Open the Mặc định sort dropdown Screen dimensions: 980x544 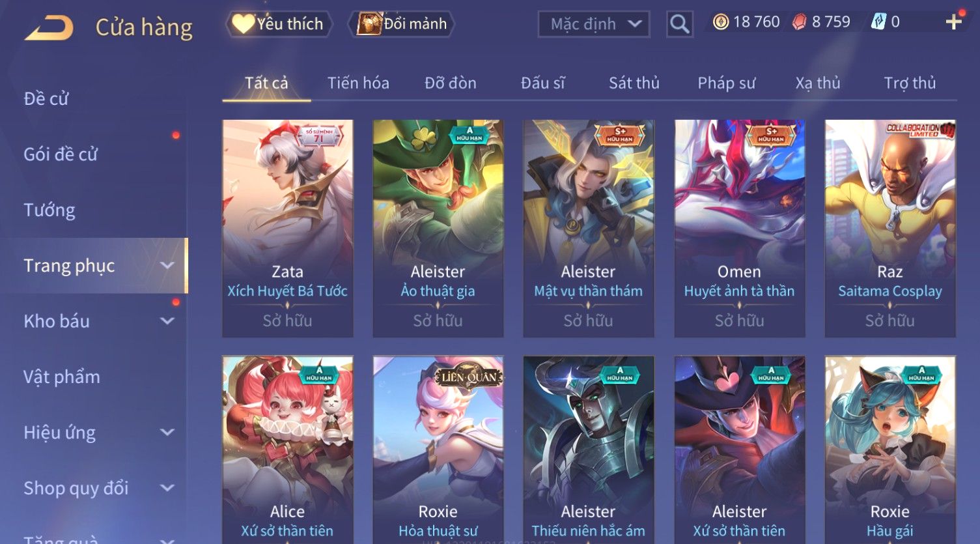point(594,24)
